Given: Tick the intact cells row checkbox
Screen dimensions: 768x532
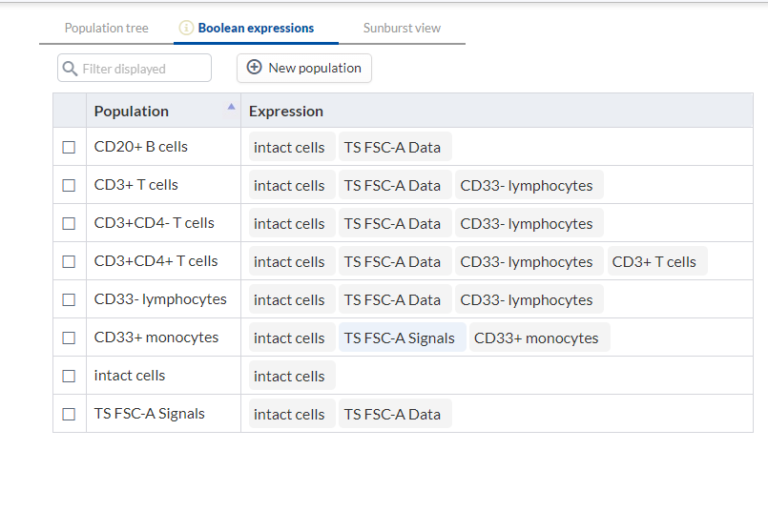Looking at the screenshot, I should 69,377.
